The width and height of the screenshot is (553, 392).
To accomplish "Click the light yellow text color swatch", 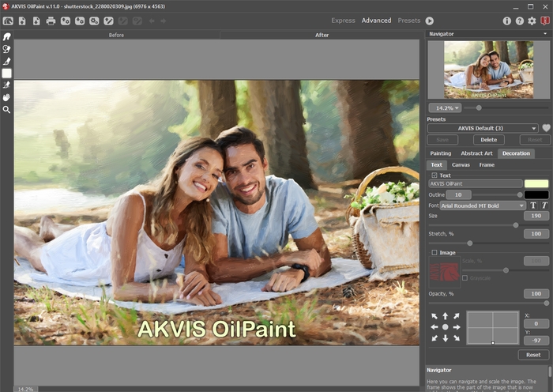I will pyautogui.click(x=536, y=183).
